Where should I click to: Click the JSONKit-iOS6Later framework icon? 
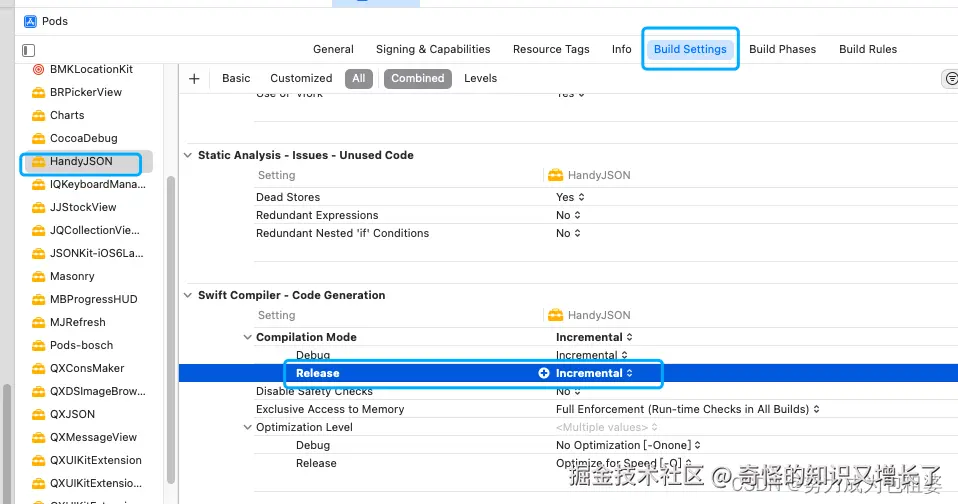pos(38,254)
